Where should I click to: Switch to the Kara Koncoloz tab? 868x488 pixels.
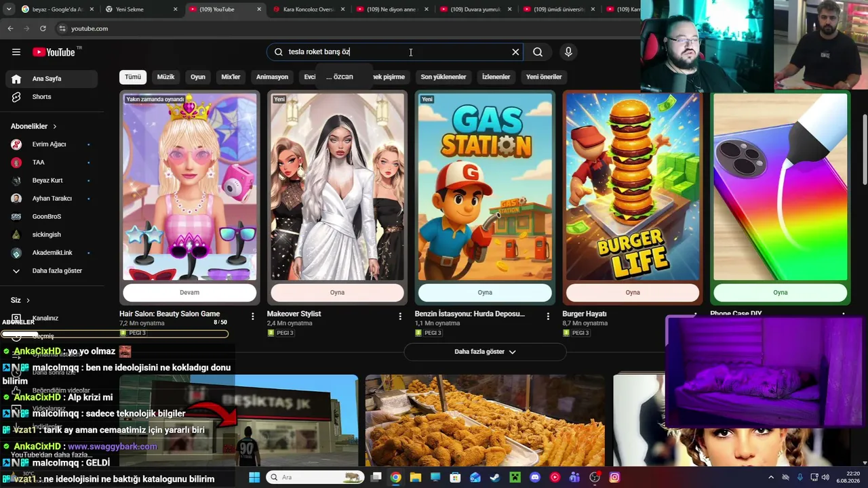point(309,9)
